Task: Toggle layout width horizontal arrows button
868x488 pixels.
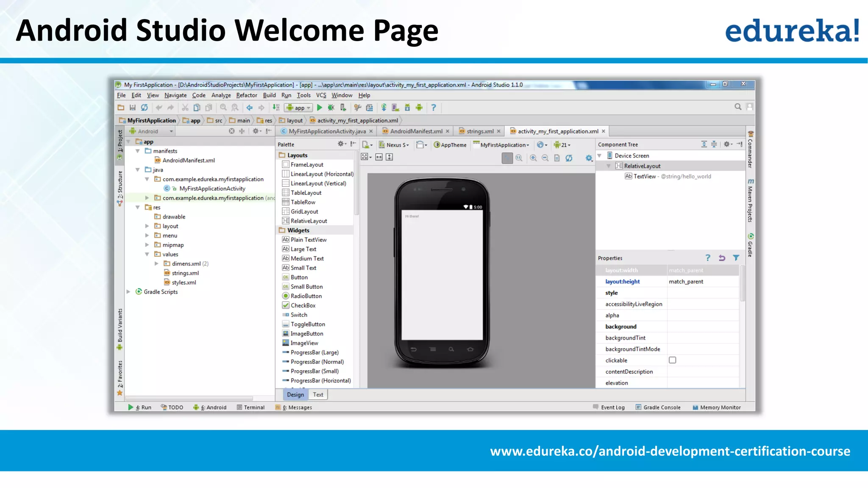Action: coord(379,157)
